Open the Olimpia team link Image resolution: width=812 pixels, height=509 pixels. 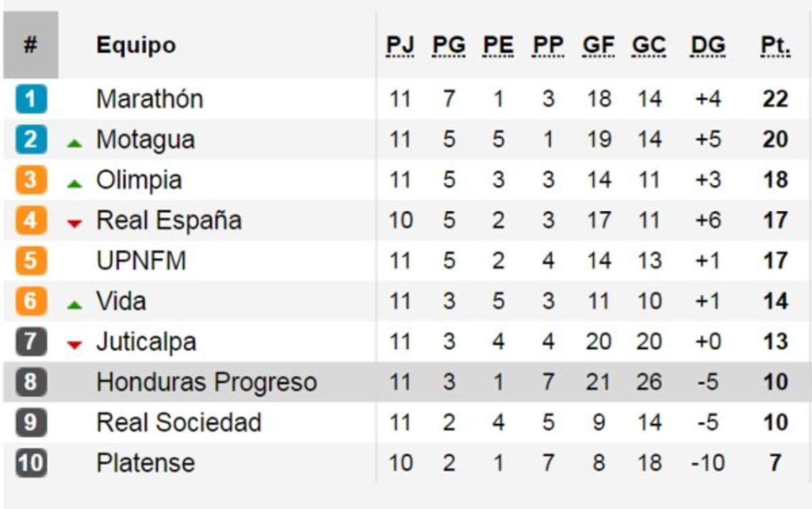pos(139,180)
